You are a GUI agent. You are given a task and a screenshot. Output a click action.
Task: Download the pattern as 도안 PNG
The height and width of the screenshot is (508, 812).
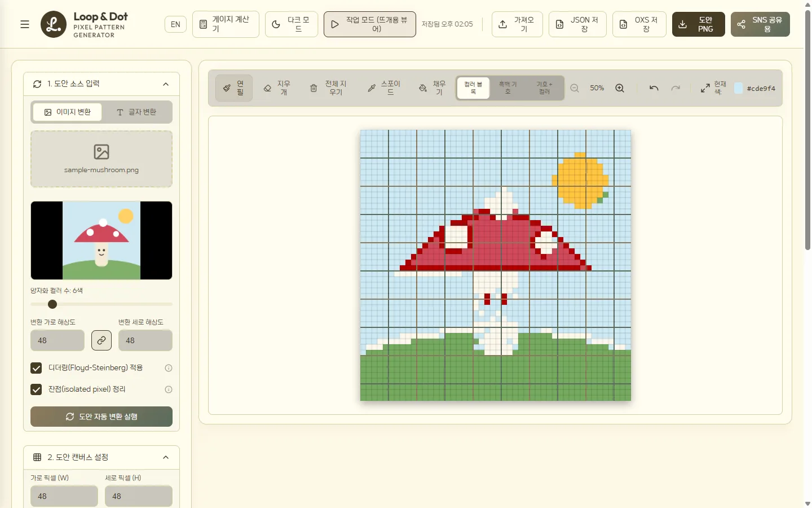[x=699, y=24]
